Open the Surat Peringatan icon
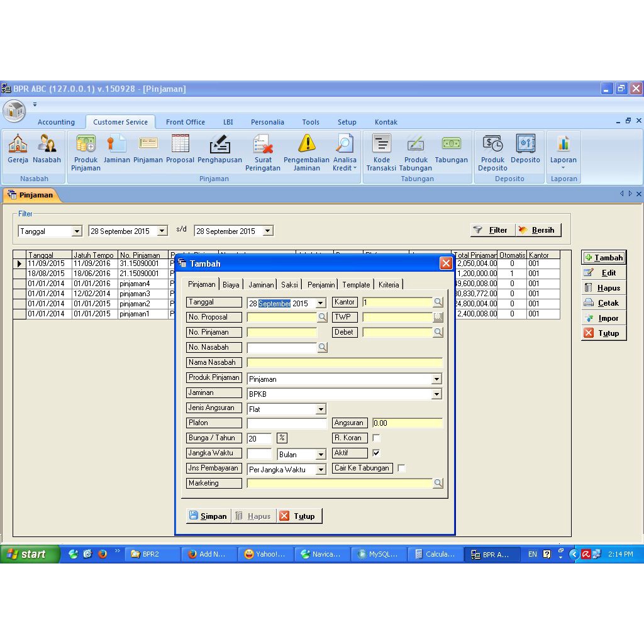This screenshot has height=644, width=644. point(263,152)
